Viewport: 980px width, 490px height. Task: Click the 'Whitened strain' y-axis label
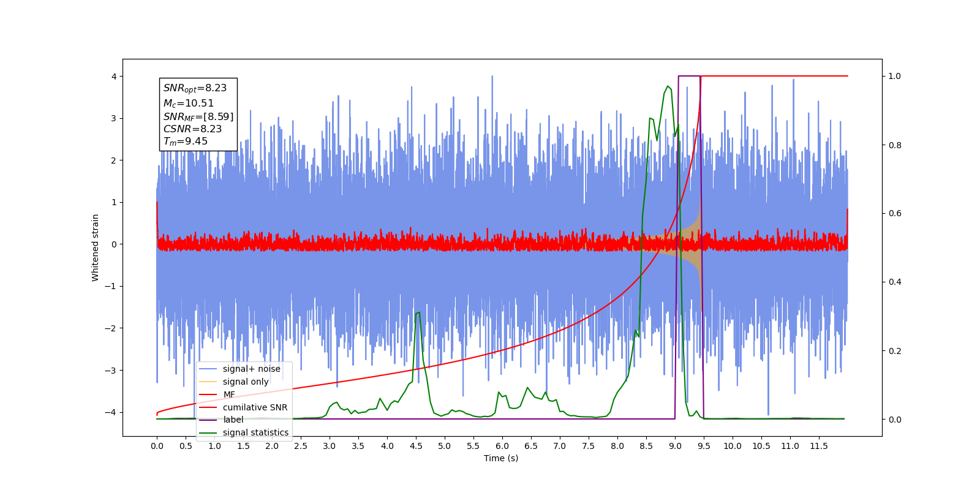tap(95, 247)
